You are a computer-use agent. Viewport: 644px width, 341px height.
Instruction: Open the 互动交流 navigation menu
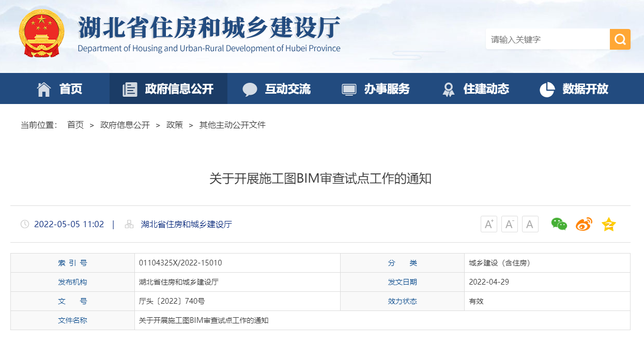coord(288,89)
